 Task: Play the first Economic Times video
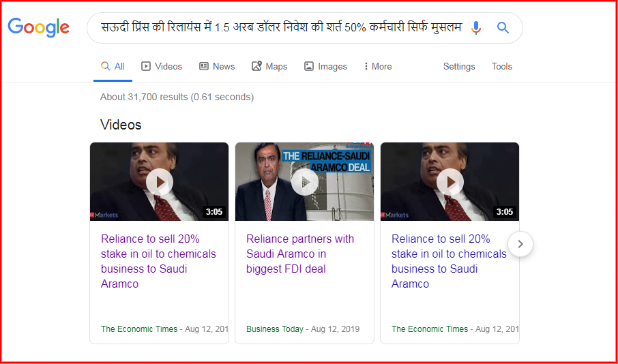coord(159,181)
